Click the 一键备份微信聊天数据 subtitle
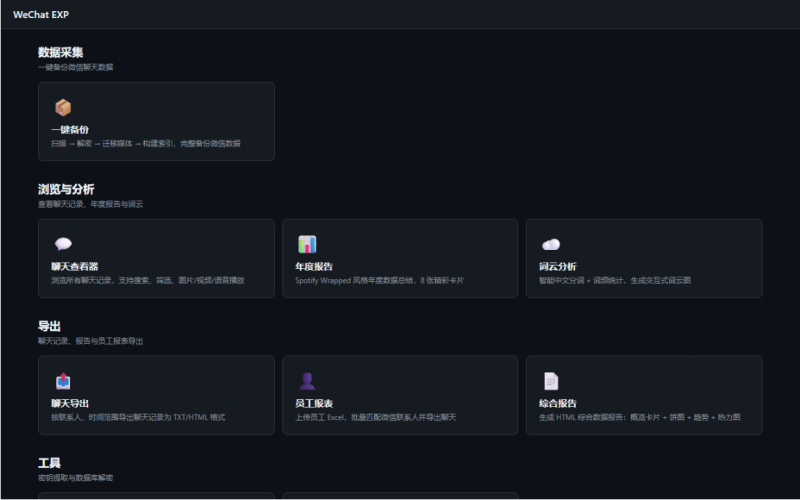The image size is (800, 500). pyautogui.click(x=76, y=67)
